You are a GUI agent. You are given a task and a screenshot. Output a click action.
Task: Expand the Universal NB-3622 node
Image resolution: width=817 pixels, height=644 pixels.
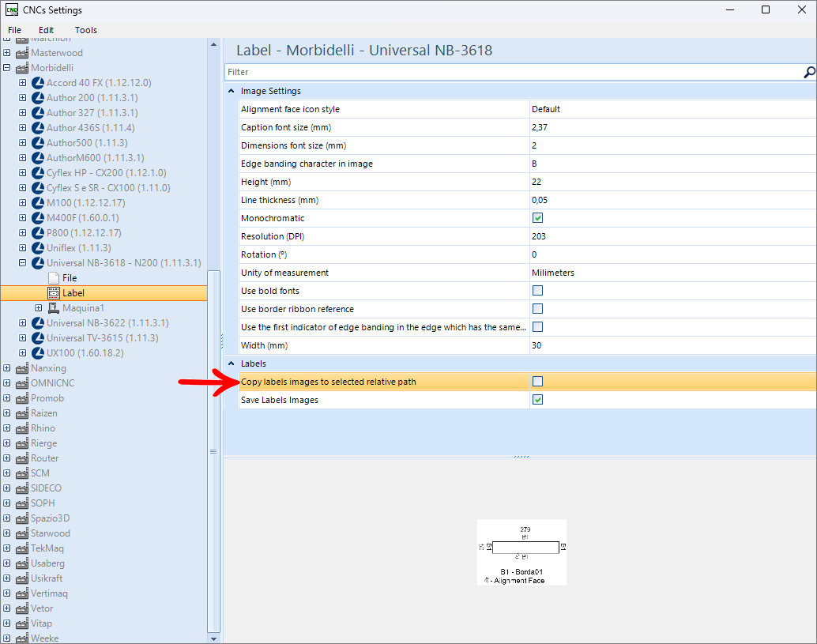click(x=22, y=323)
